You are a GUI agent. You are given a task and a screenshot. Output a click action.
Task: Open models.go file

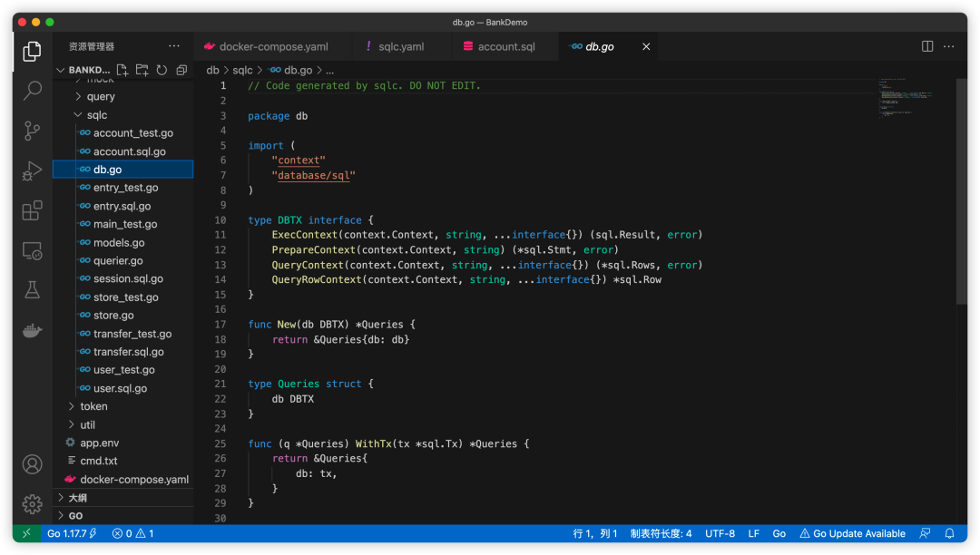click(123, 243)
